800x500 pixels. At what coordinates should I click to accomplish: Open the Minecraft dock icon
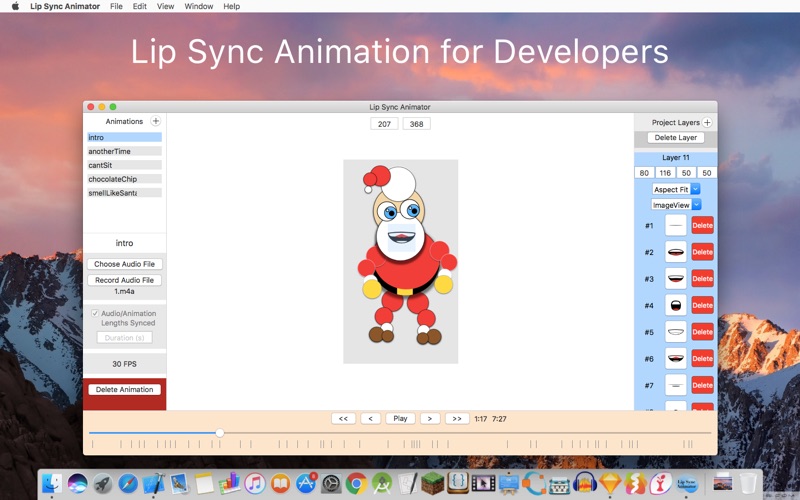(432, 483)
